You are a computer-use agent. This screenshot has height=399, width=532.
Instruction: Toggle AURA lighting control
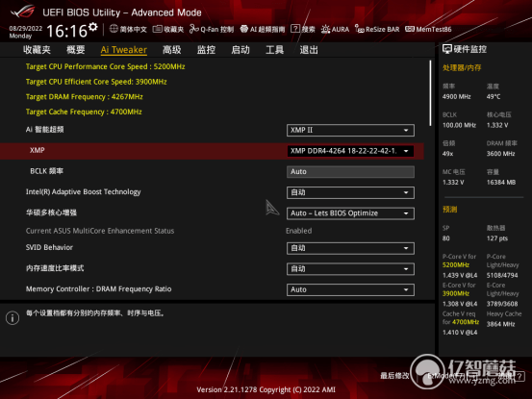(335, 29)
